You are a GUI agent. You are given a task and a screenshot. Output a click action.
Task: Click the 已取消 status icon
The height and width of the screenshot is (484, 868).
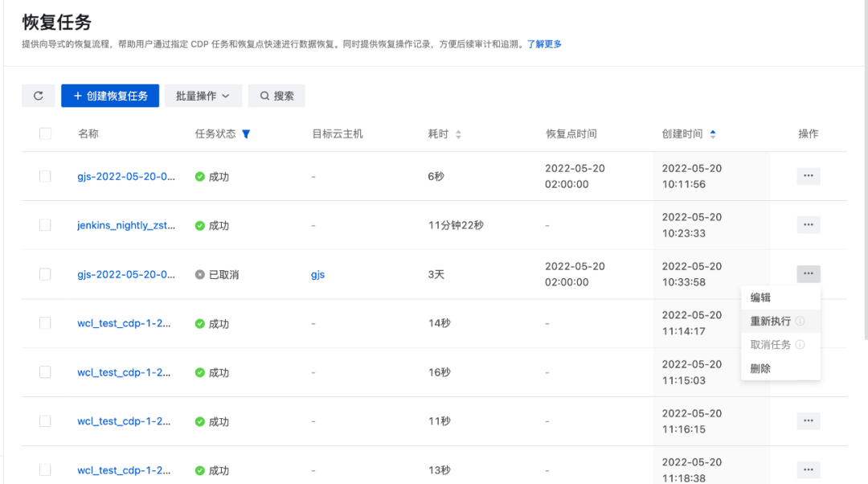pos(200,275)
